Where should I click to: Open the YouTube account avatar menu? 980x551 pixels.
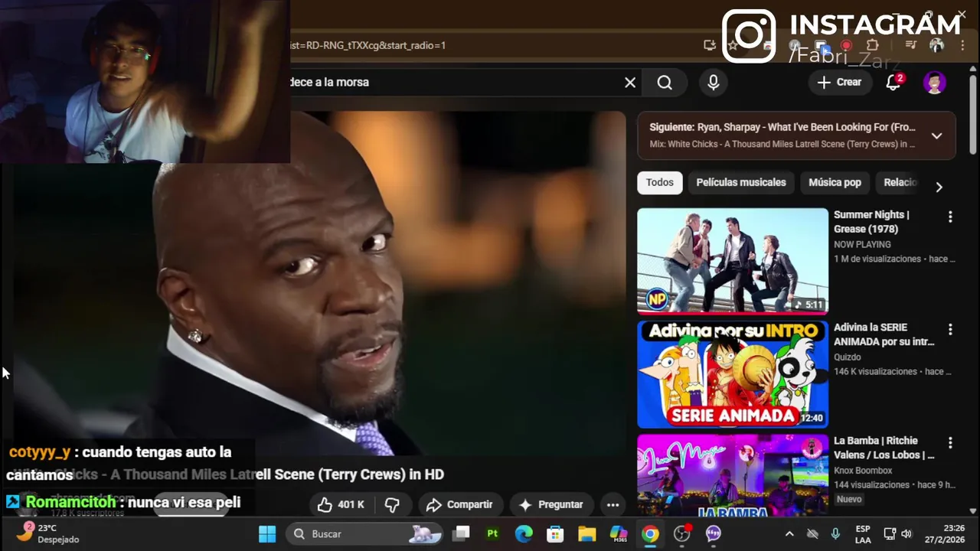934,82
